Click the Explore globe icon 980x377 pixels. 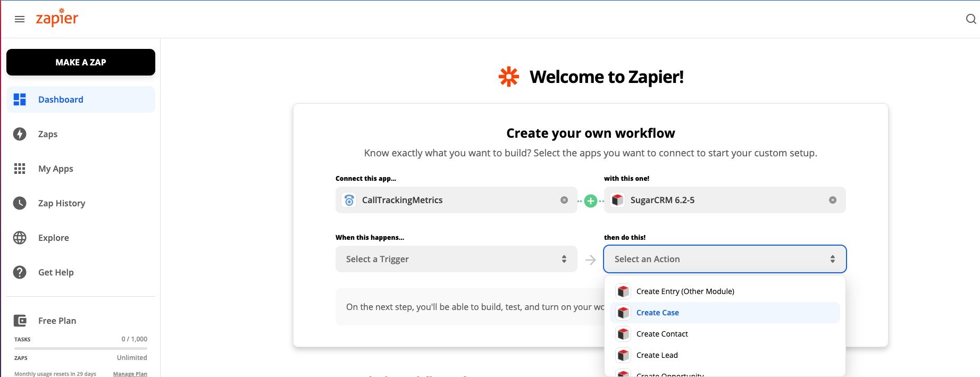point(20,238)
